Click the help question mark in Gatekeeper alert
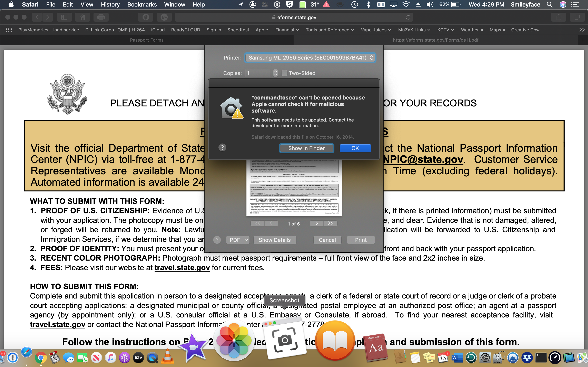 click(x=222, y=147)
